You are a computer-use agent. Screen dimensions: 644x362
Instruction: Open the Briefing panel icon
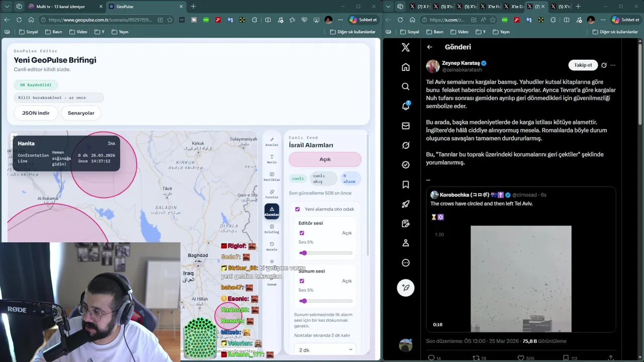click(272, 229)
